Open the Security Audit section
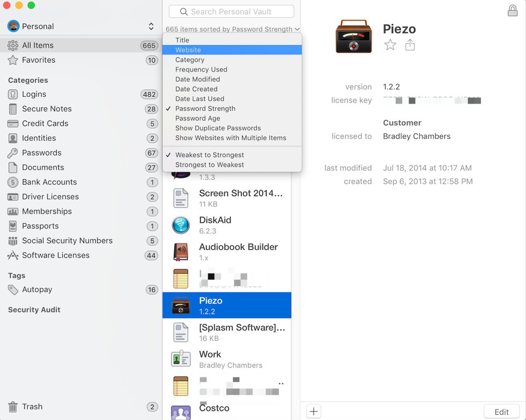This screenshot has height=420, width=526. (34, 310)
